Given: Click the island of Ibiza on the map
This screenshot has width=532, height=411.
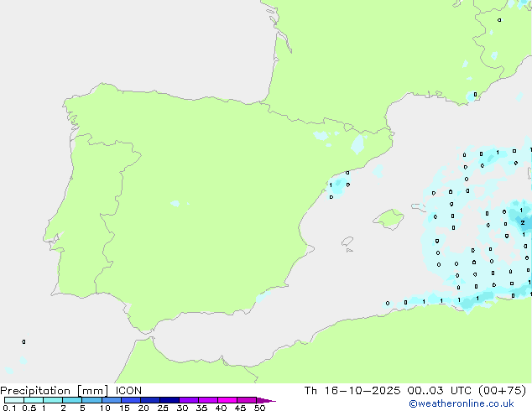Looking at the screenshot, I should 347,242.
